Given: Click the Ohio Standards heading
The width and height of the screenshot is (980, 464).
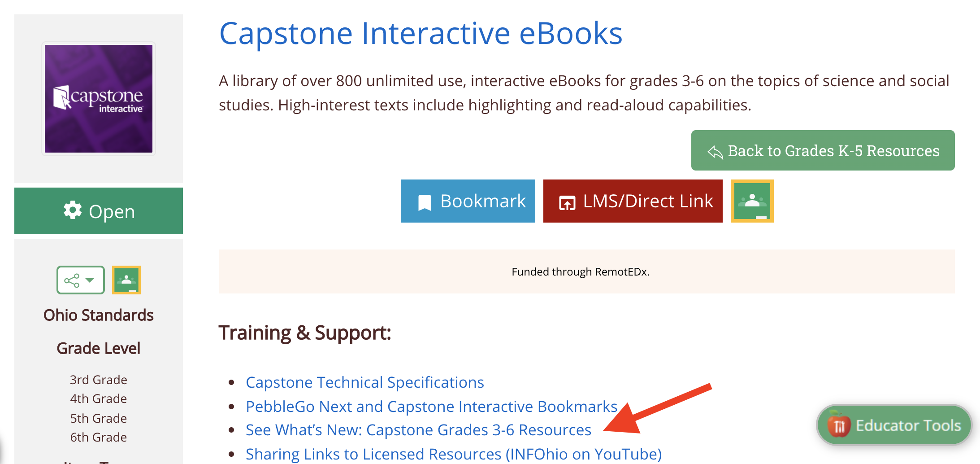Looking at the screenshot, I should point(99,315).
